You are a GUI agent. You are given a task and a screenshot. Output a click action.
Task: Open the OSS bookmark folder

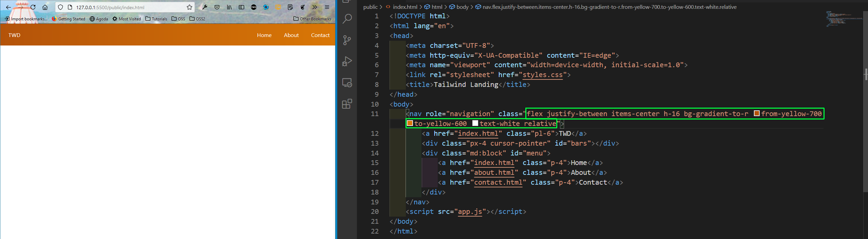pos(178,19)
